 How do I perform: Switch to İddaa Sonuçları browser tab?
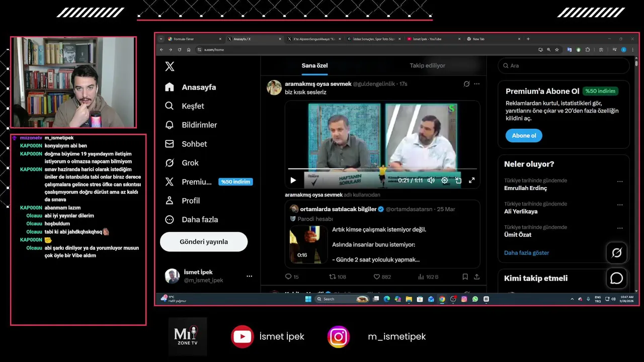tap(373, 39)
